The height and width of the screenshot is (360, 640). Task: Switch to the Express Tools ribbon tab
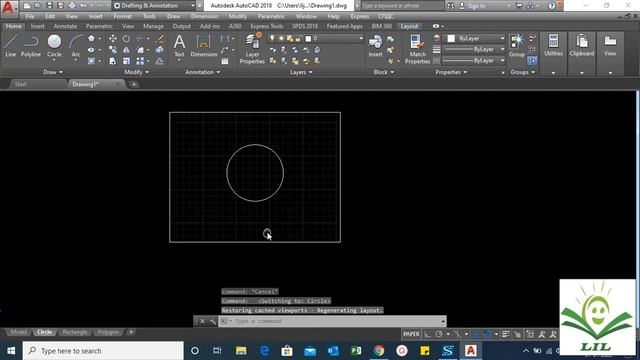267,26
